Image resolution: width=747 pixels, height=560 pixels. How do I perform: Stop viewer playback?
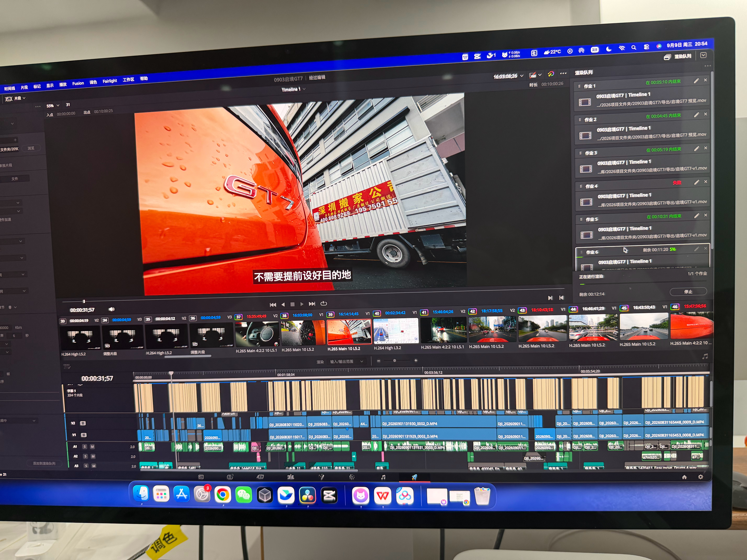(x=292, y=304)
